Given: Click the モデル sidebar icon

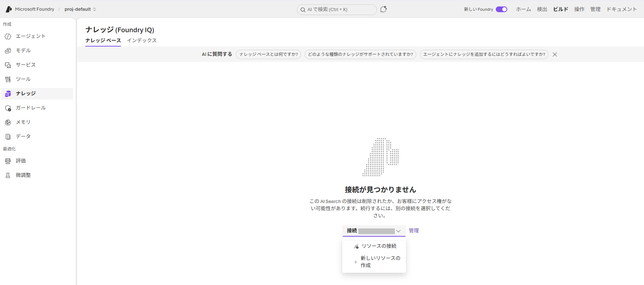Looking at the screenshot, I should 8,51.
